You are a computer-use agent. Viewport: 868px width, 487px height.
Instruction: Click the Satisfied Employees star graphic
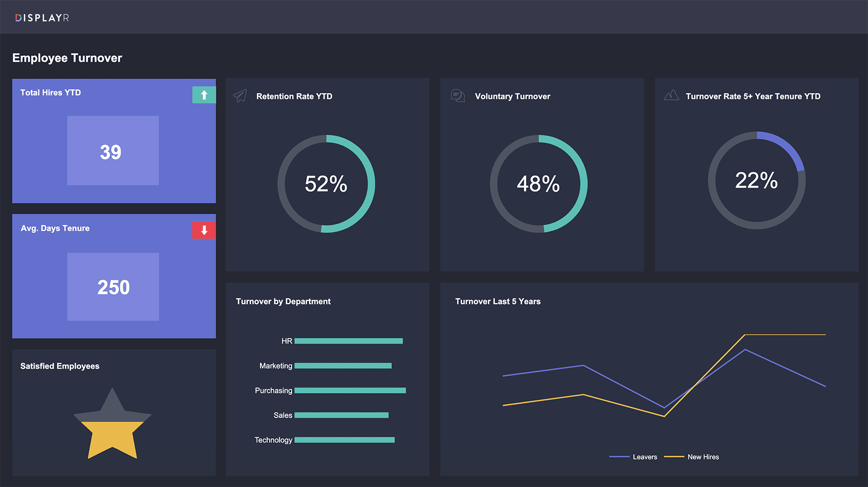pyautogui.click(x=112, y=426)
